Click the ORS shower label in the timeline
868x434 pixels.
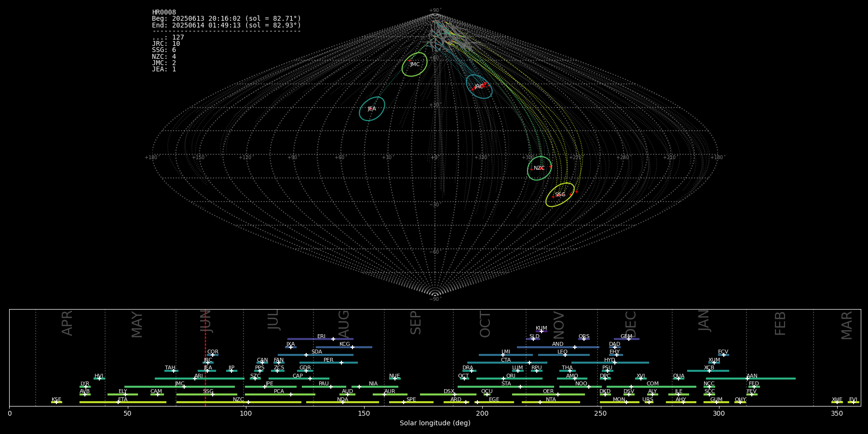pyautogui.click(x=584, y=337)
